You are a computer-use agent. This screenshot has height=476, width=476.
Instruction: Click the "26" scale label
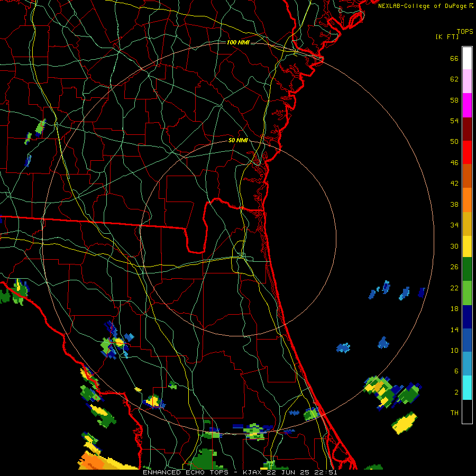[454, 267]
